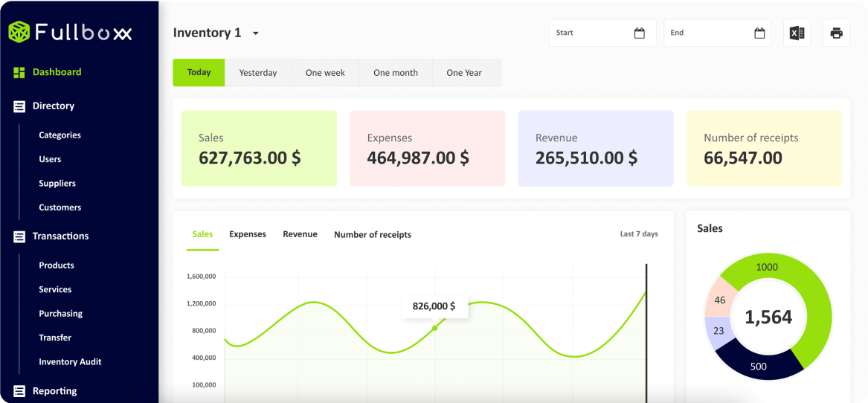
Task: Click the pink 46 donut segment
Action: tap(720, 300)
